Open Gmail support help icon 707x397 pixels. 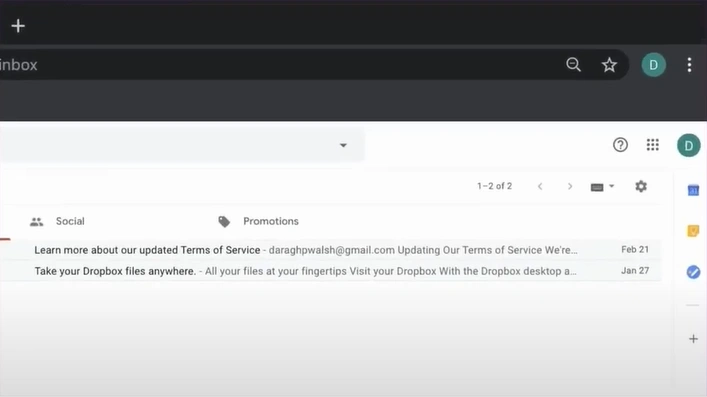[x=620, y=145]
